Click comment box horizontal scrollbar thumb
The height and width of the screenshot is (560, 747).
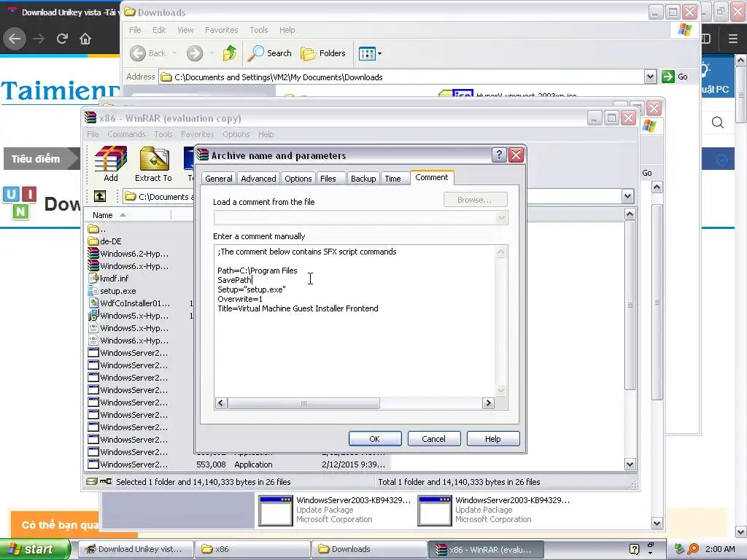point(304,403)
